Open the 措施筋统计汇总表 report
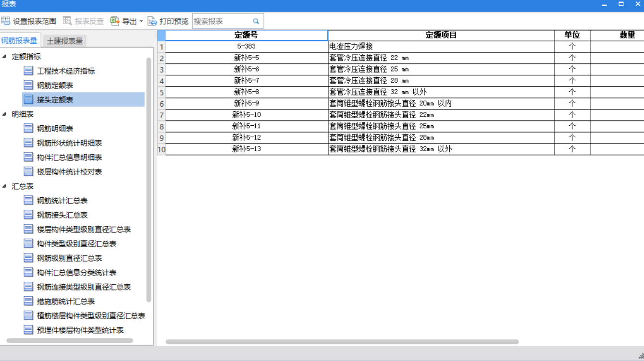 (66, 301)
